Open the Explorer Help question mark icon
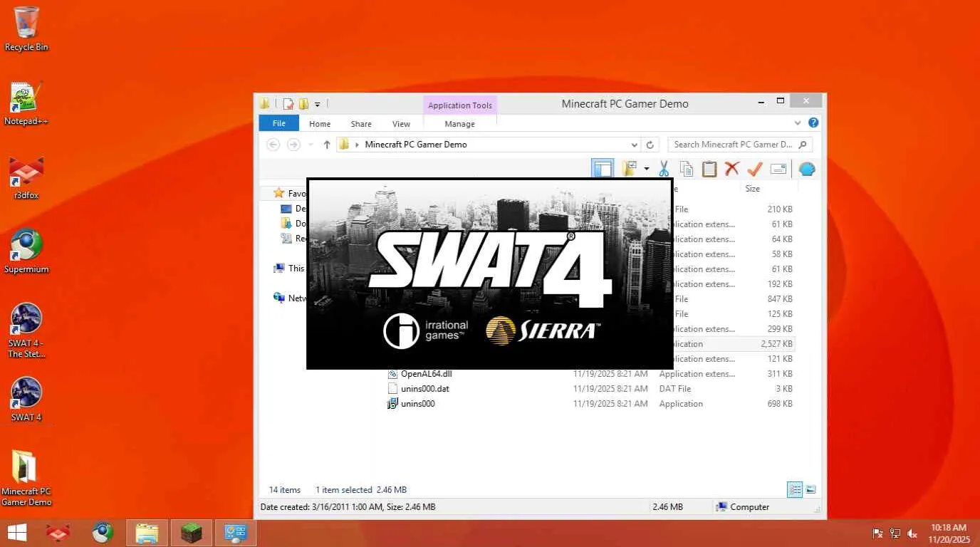980x547 pixels. click(x=813, y=123)
